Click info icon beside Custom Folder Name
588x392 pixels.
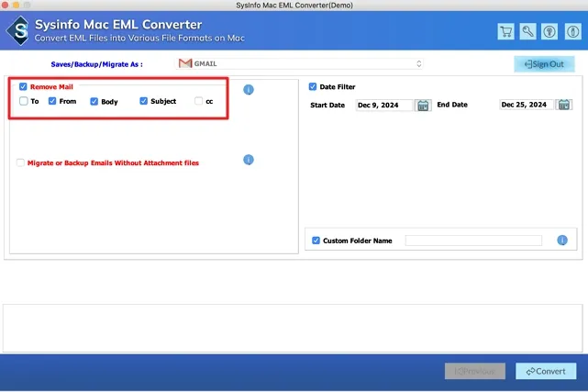point(561,241)
